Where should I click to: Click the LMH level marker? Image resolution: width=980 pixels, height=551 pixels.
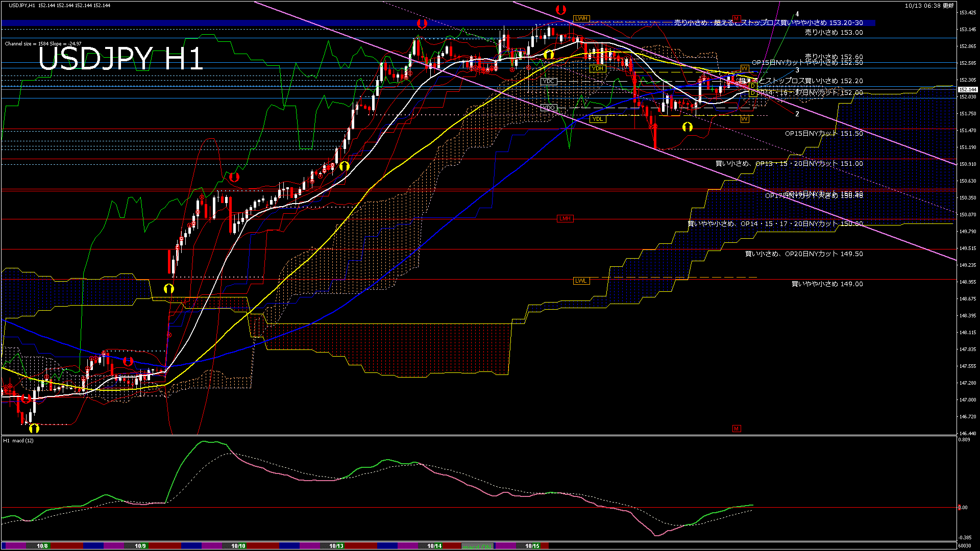[565, 218]
